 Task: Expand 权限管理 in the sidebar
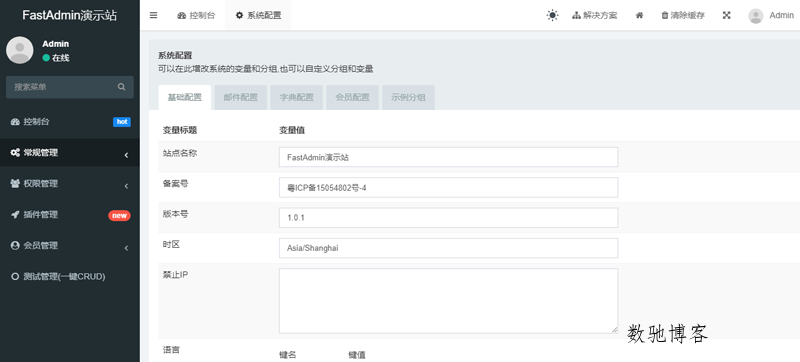click(70, 184)
